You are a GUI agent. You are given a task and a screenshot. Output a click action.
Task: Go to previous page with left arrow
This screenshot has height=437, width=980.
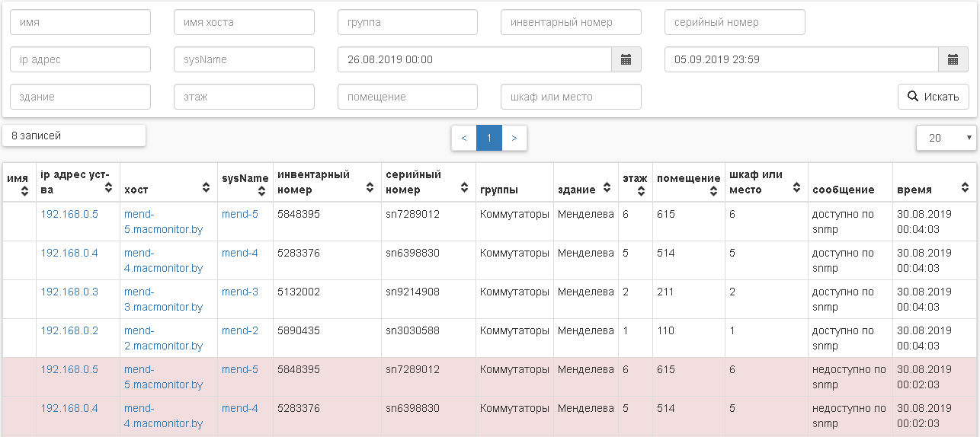tap(464, 138)
